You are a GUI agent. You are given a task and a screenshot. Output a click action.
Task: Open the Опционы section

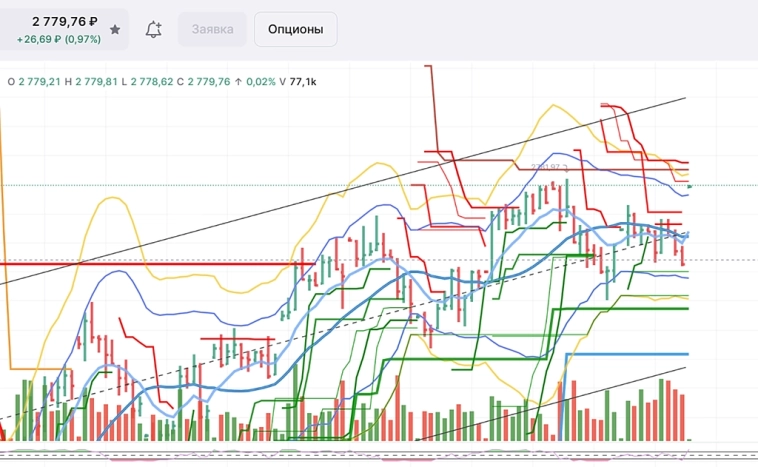[x=295, y=30]
